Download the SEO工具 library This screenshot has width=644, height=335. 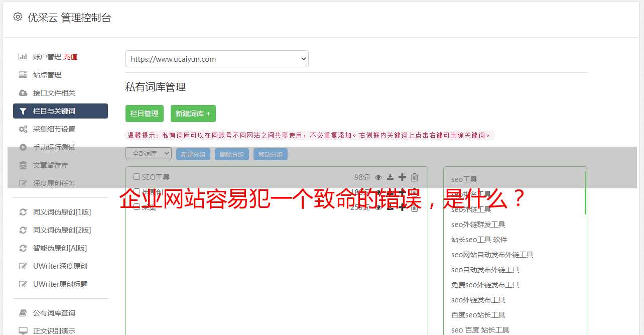390,177
